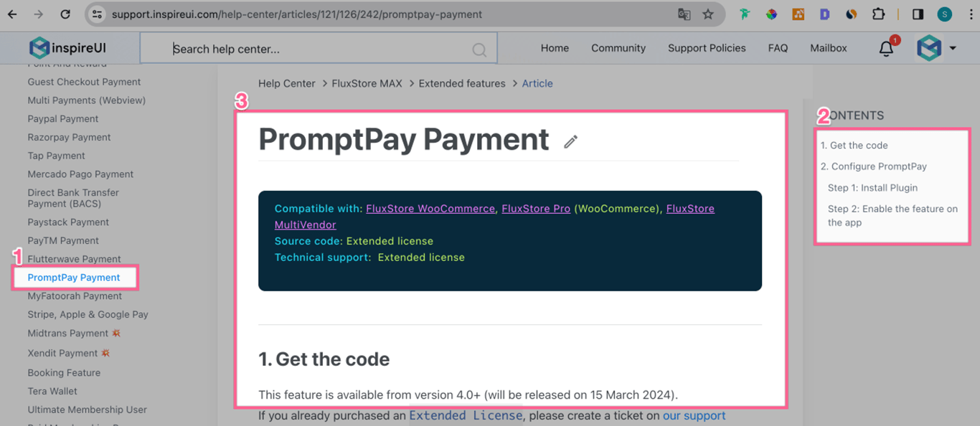Focus the Search help center field

[319, 49]
